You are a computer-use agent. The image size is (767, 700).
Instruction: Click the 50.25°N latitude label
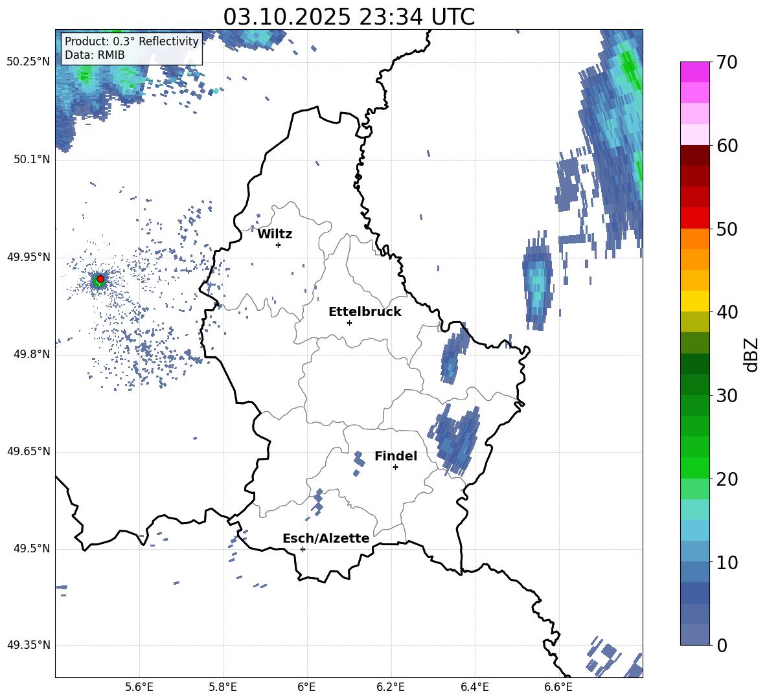tap(29, 62)
